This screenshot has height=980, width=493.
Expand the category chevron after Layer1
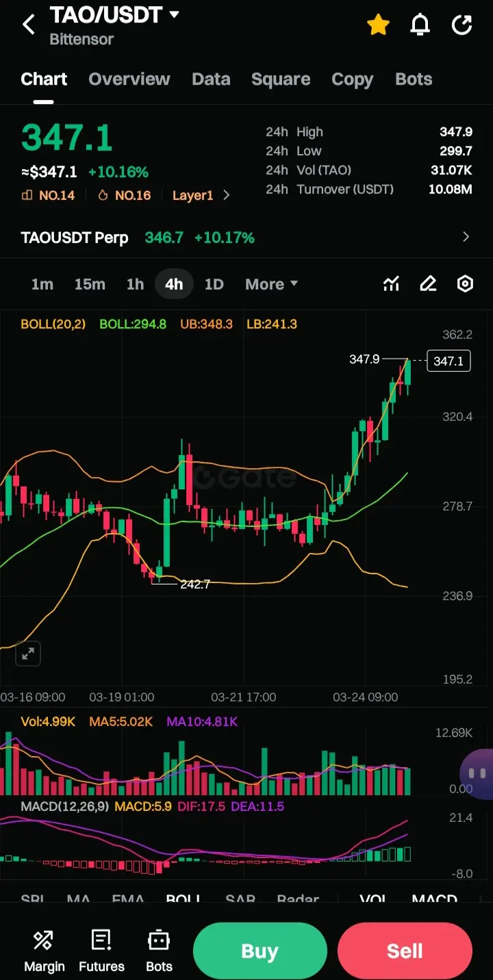coord(227,196)
